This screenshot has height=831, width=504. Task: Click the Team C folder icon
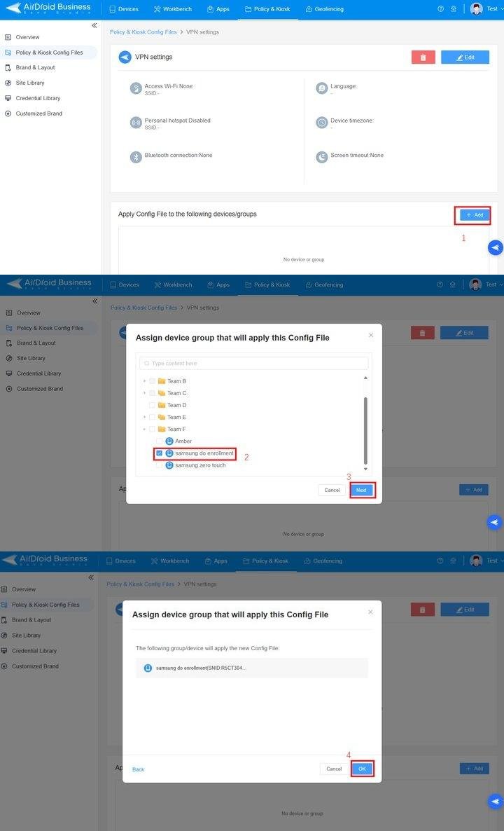[x=162, y=393]
